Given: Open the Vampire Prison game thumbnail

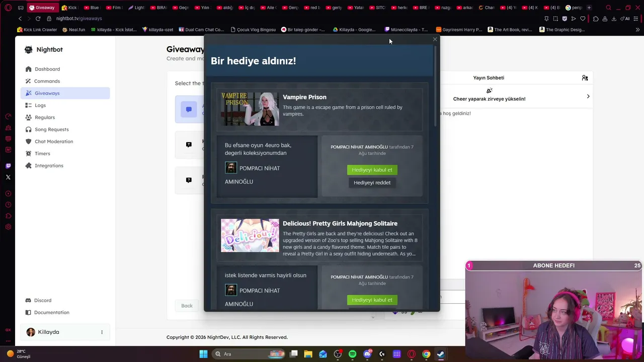Looking at the screenshot, I should point(250,109).
